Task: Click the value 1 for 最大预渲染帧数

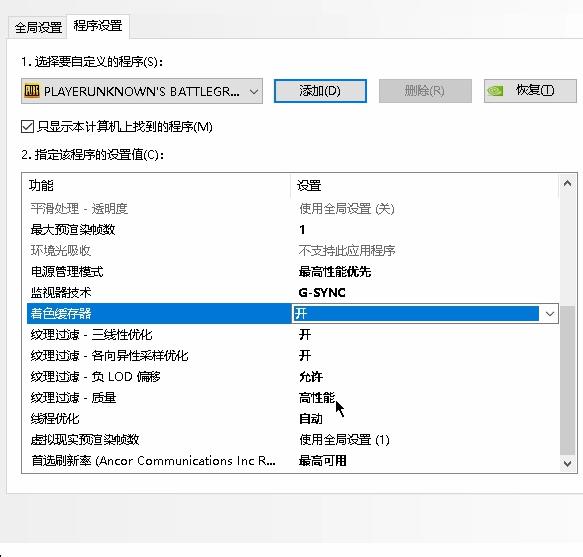Action: click(302, 229)
